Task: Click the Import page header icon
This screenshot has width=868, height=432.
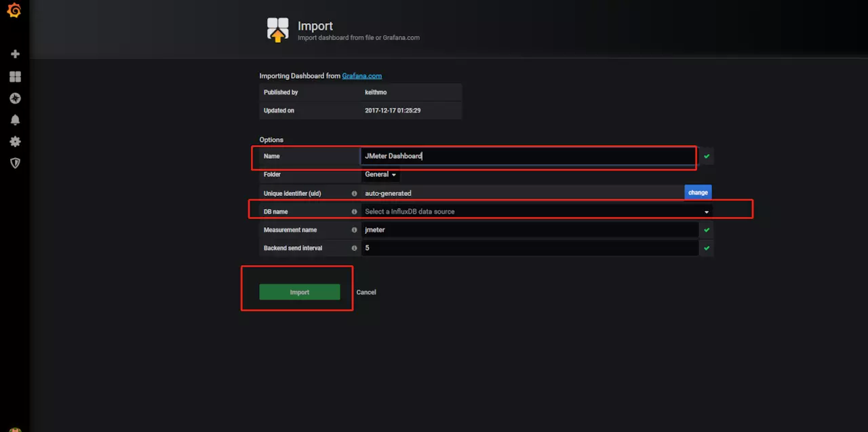Action: (278, 31)
